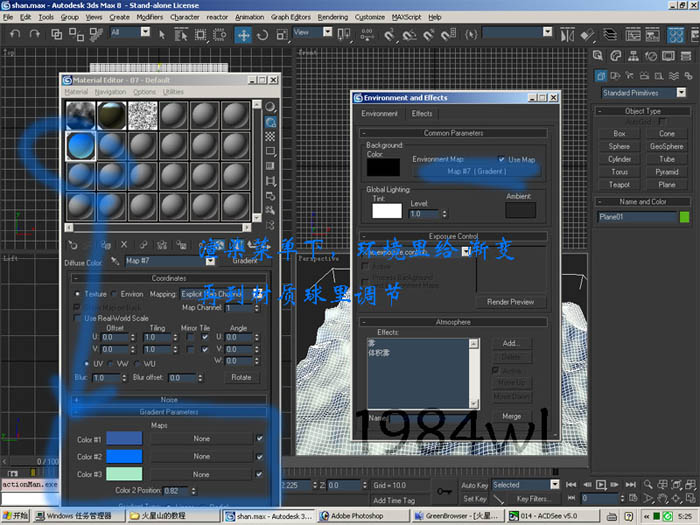Image resolution: width=700 pixels, height=525 pixels.
Task: Open View reference coordinate dropdown
Action: [327, 32]
